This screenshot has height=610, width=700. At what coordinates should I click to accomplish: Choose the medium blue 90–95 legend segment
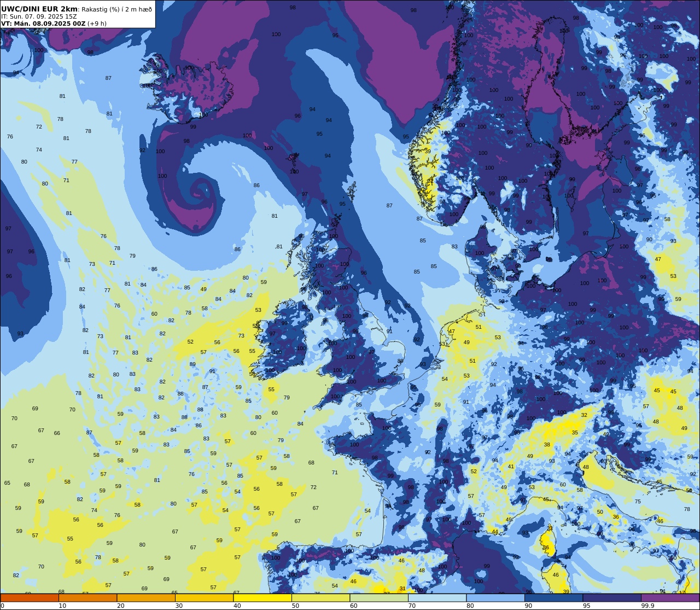[x=553, y=598]
